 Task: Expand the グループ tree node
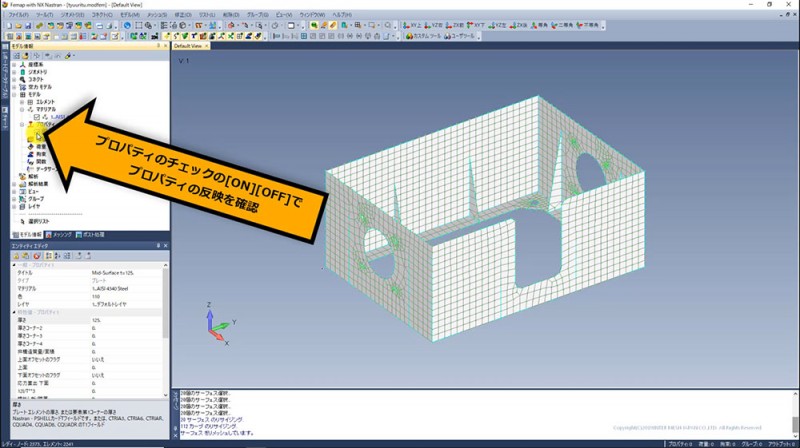click(x=14, y=198)
